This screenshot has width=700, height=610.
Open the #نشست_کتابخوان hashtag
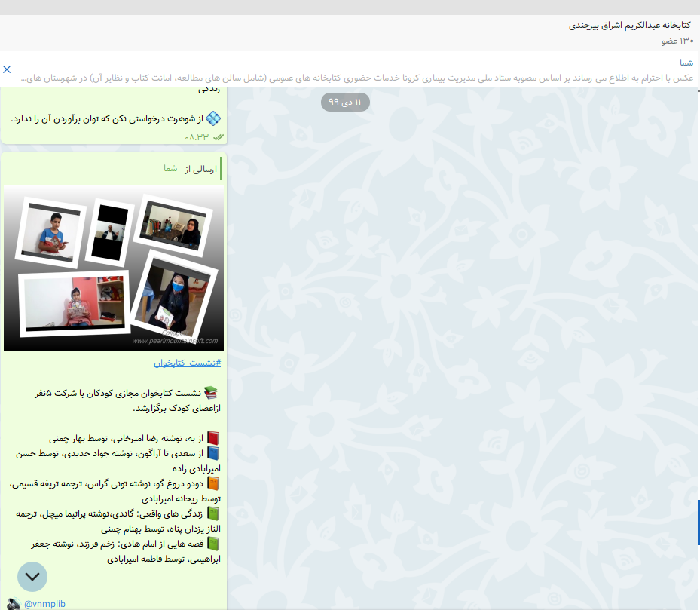click(x=188, y=363)
